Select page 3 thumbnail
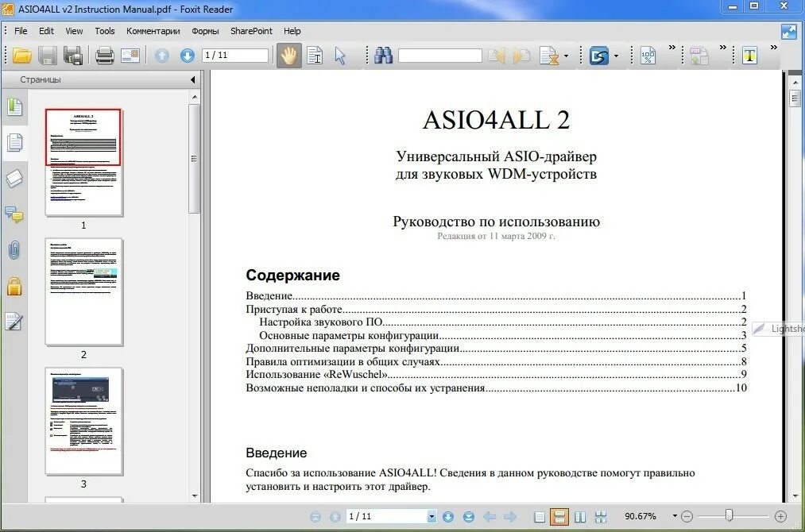Viewport: 805px width, 532px height. [x=83, y=421]
